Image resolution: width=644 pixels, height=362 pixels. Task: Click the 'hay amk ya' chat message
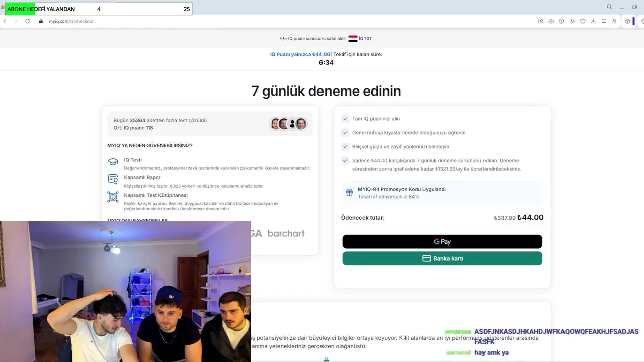[x=492, y=353]
